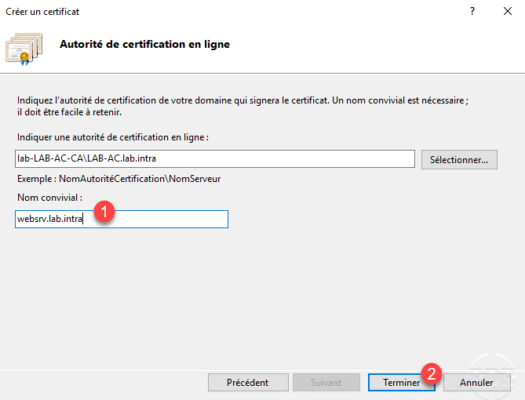Image resolution: width=525 pixels, height=400 pixels.
Task: Click the instruction text 'Indiquez l'autorité de certification'
Action: click(243, 106)
